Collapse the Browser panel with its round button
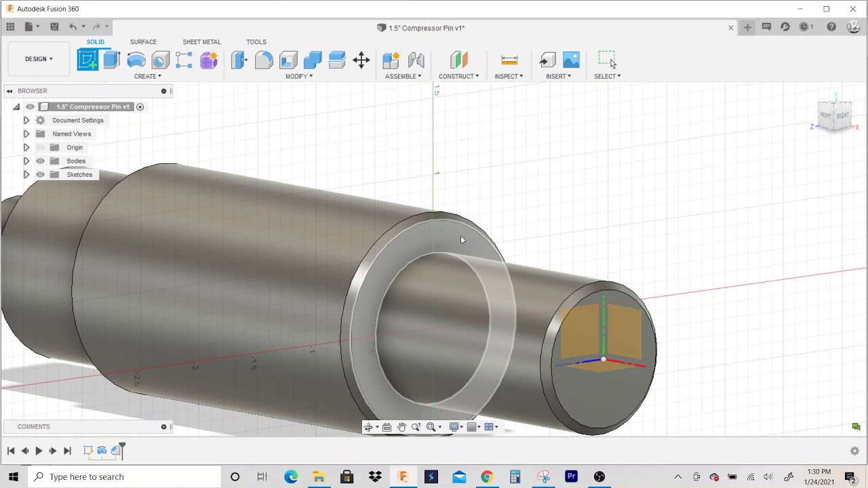The image size is (868, 488). pos(163,91)
